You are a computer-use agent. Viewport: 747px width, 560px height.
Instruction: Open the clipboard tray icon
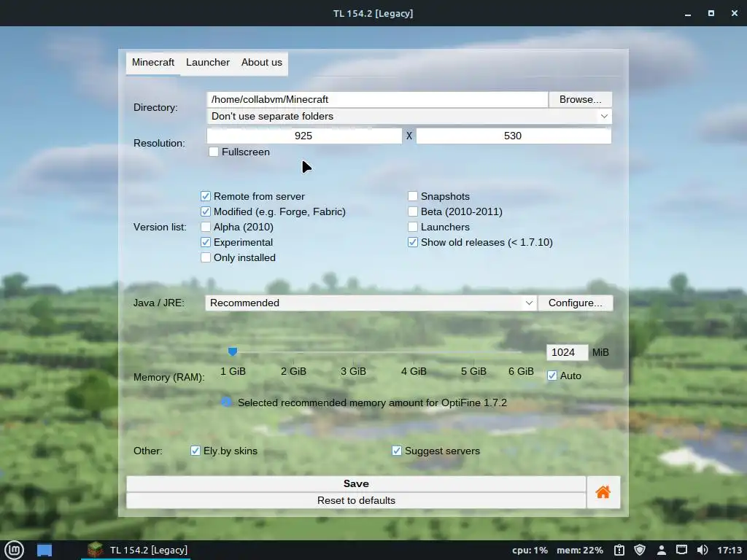(x=619, y=550)
